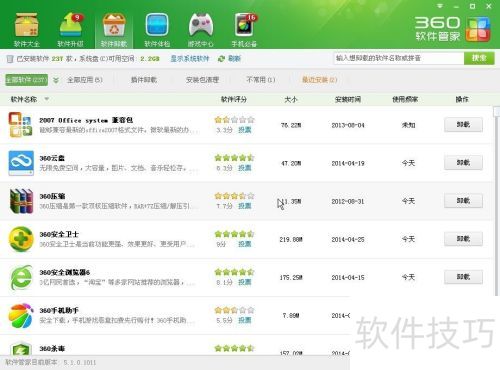Switch to the 全部应用 tab
Screen dimensions: 500x370
[85, 80]
